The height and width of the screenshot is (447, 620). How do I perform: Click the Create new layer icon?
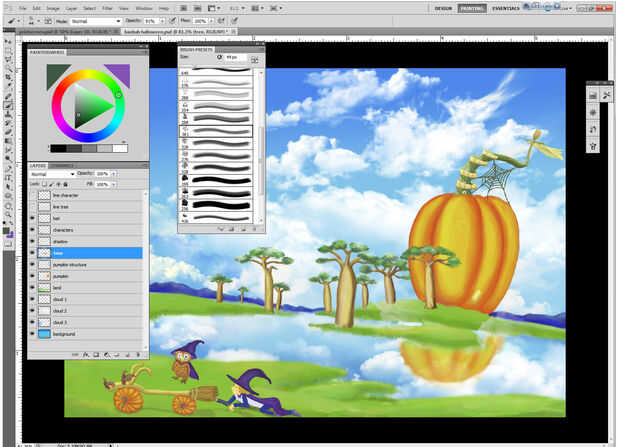tap(127, 355)
